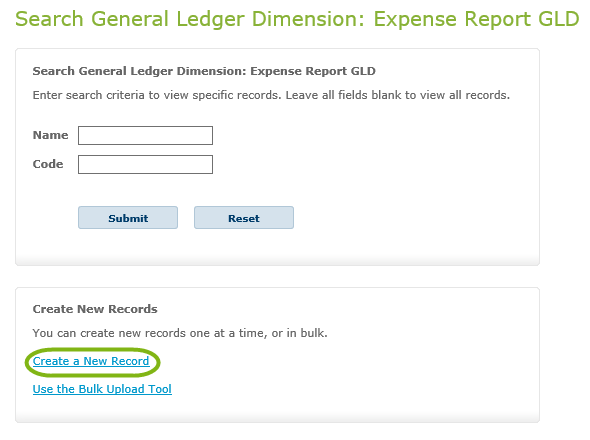Focus the Code search text box
This screenshot has height=440, width=590.
[x=145, y=164]
